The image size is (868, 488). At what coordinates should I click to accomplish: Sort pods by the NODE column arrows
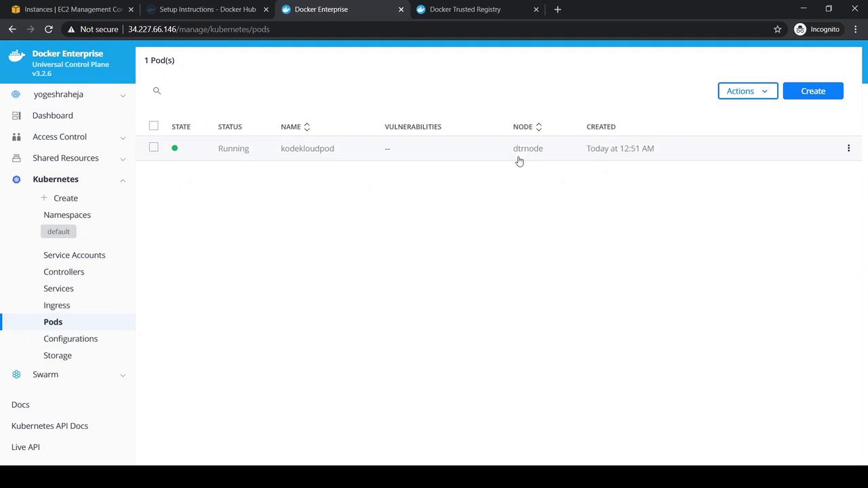[538, 127]
